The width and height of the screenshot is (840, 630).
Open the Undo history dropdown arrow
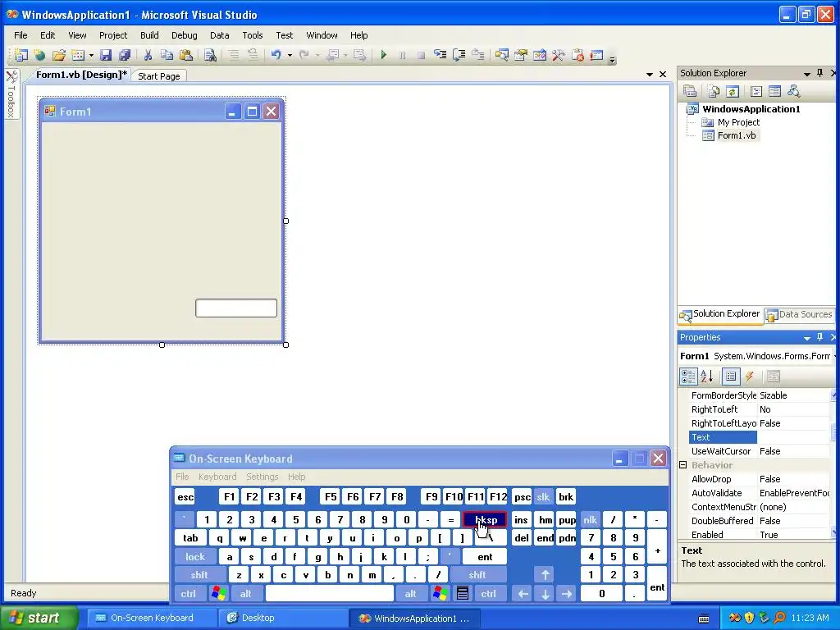pyautogui.click(x=290, y=55)
